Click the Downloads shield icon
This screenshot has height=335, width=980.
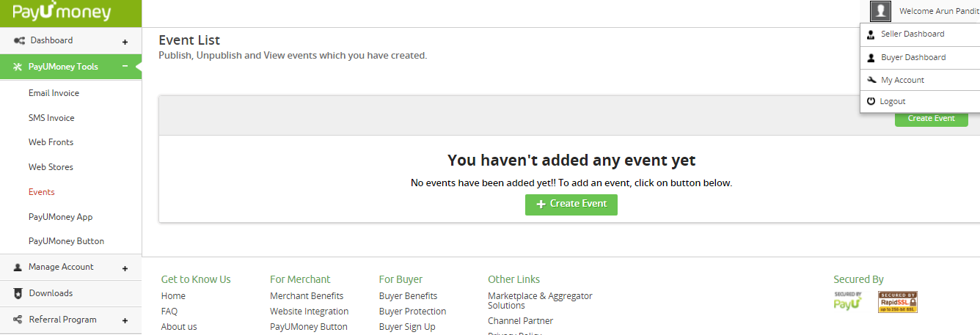pos(18,293)
